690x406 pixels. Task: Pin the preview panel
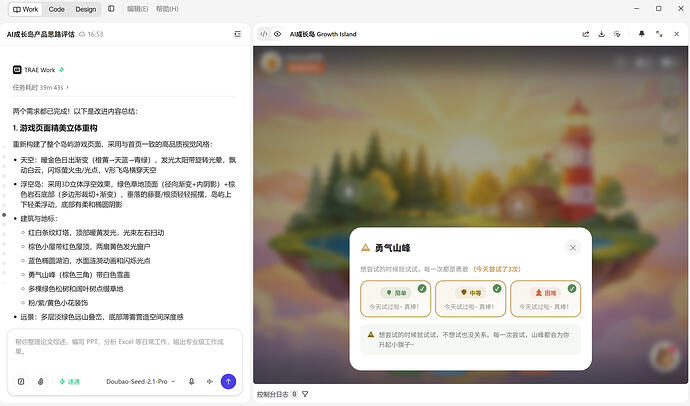[642, 34]
